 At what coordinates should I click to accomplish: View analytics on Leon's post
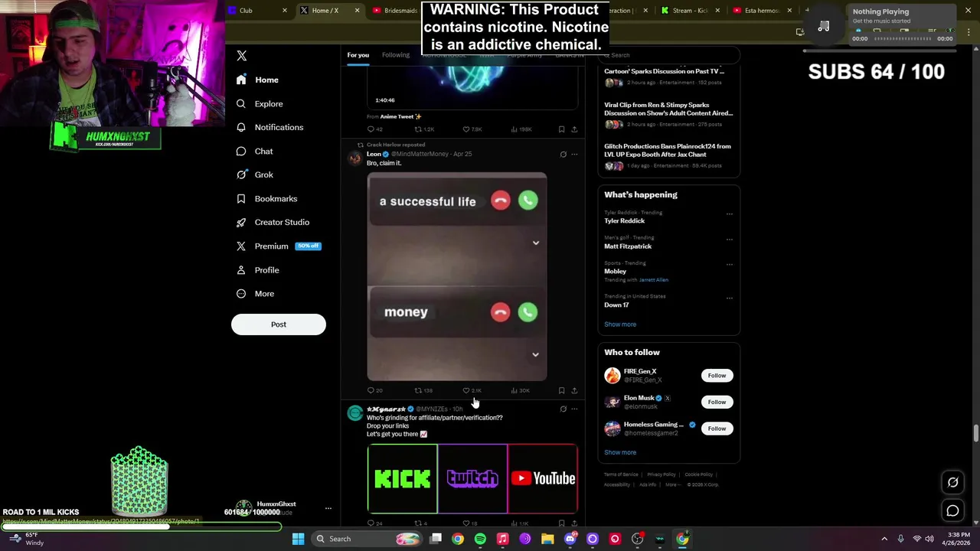(520, 390)
